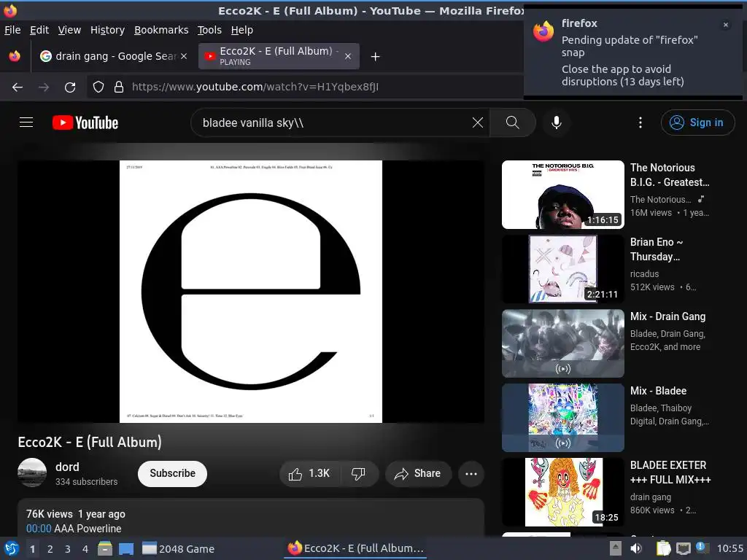
Task: Open the dord channel avatar
Action: coord(32,472)
